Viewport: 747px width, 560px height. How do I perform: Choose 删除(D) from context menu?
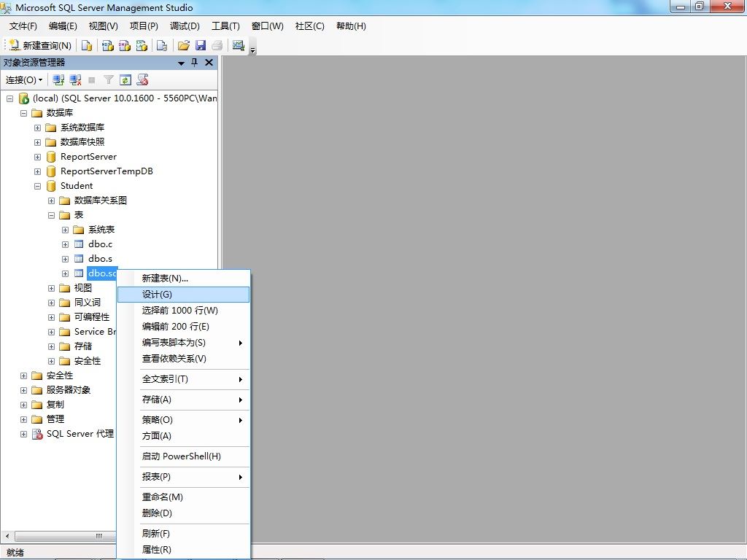coord(183,513)
